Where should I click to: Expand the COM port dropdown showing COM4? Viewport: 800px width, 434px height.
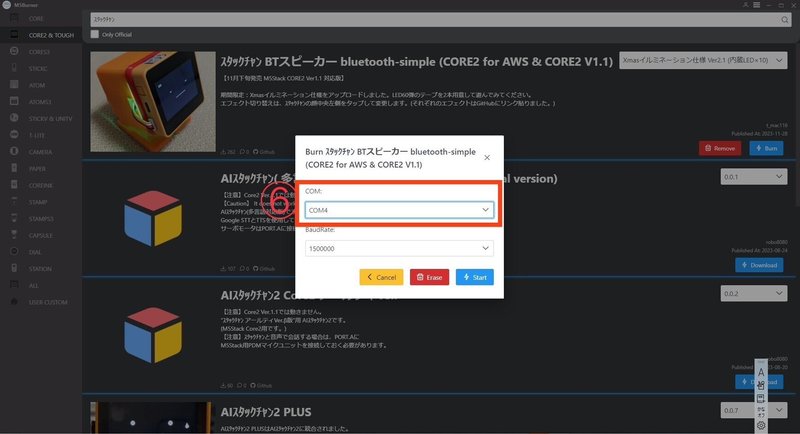[399, 210]
